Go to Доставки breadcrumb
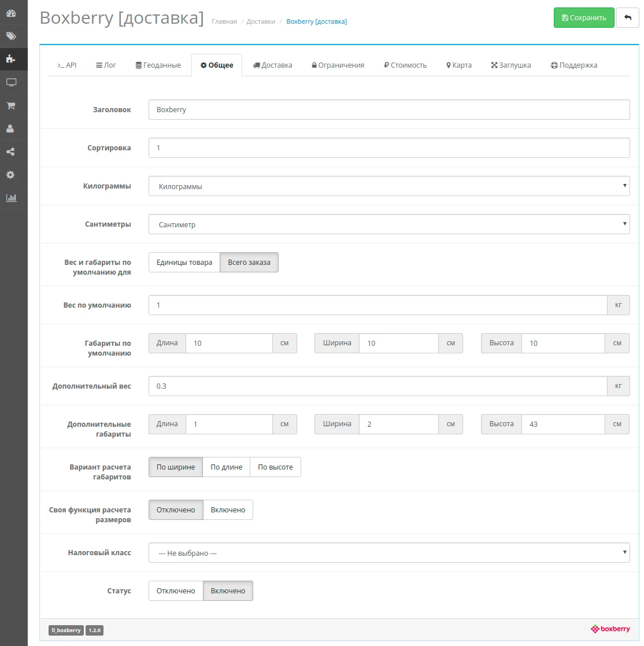Screen dimensions: 644x646 [261, 21]
